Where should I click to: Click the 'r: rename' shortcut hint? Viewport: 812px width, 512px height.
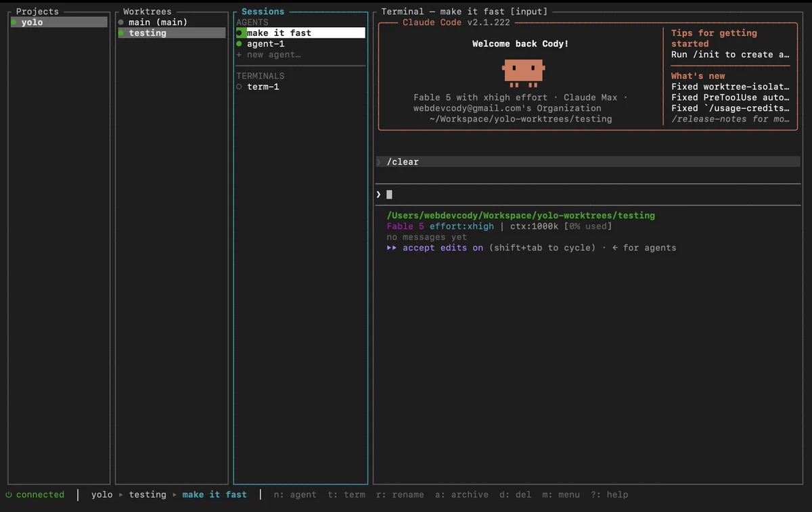pos(400,495)
